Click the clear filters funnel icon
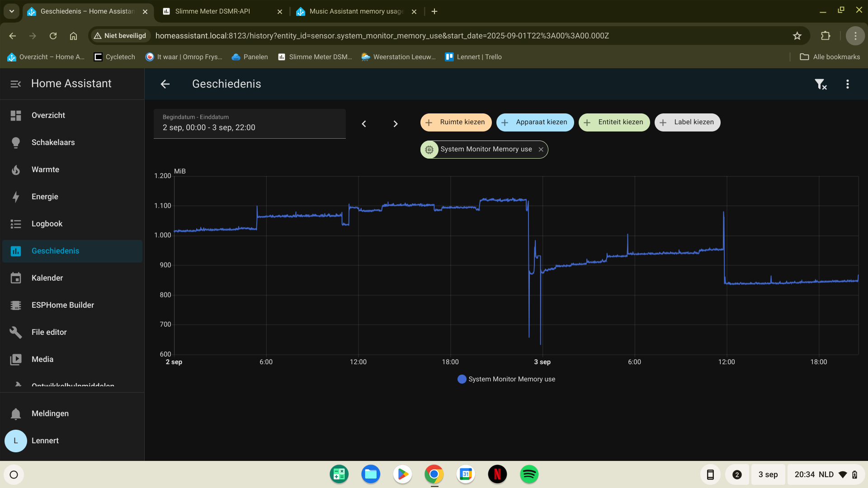Viewport: 868px width, 488px height. (820, 84)
